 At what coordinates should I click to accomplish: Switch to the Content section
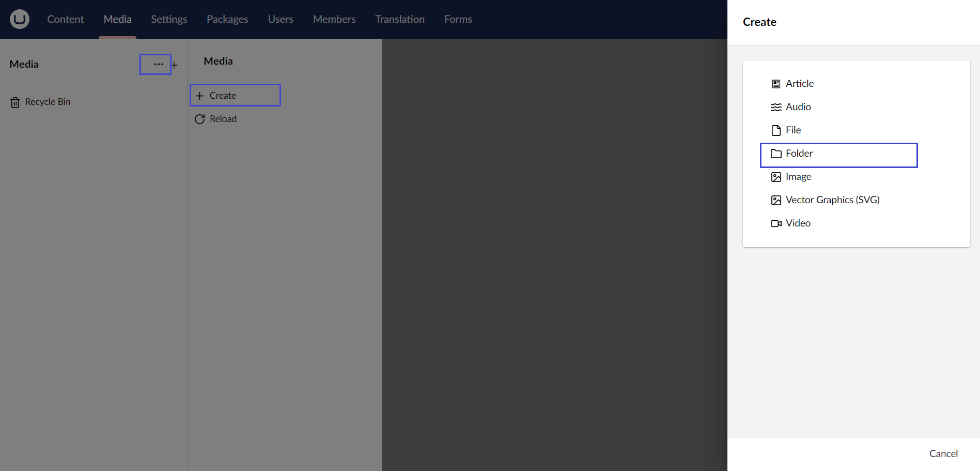point(65,19)
